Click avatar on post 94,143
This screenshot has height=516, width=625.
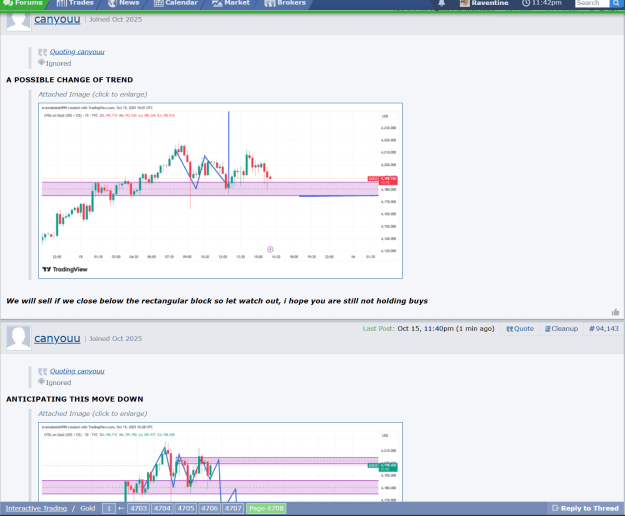[x=18, y=338]
